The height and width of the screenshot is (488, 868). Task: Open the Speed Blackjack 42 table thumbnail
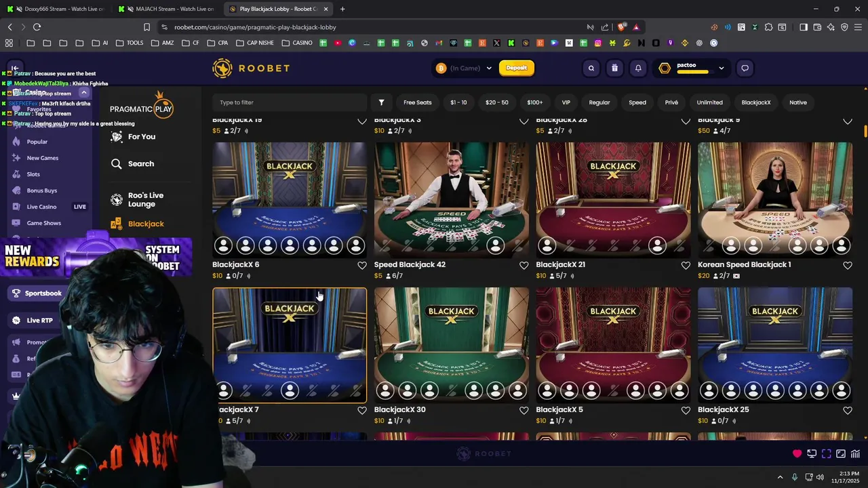click(x=452, y=200)
